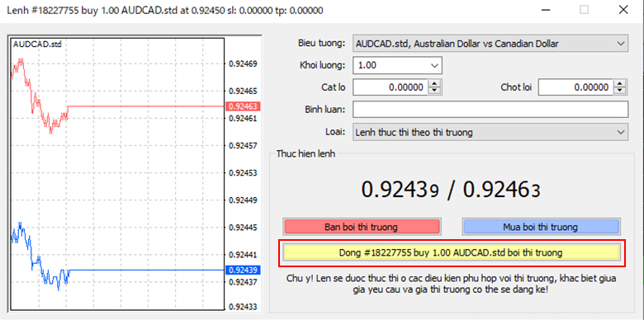Click the AUDCAD.std chart label
Image resolution: width=644 pixels, height=320 pixels.
pyautogui.click(x=37, y=45)
